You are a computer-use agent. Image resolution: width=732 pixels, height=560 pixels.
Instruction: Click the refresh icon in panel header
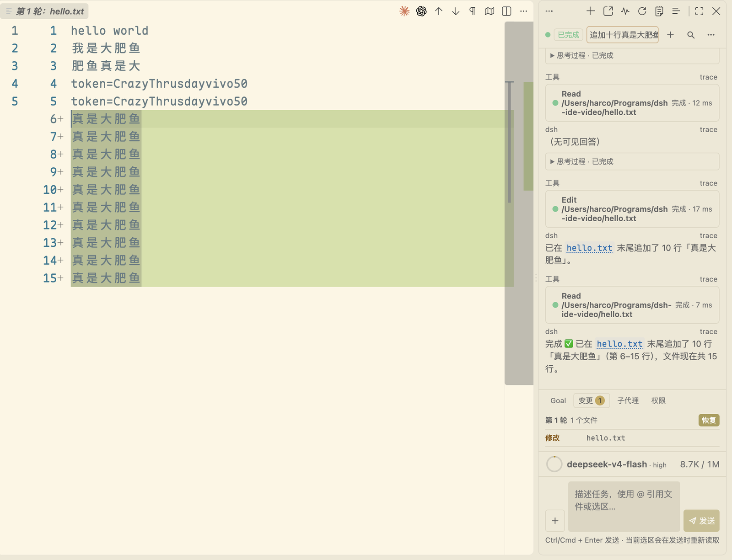[x=642, y=11]
